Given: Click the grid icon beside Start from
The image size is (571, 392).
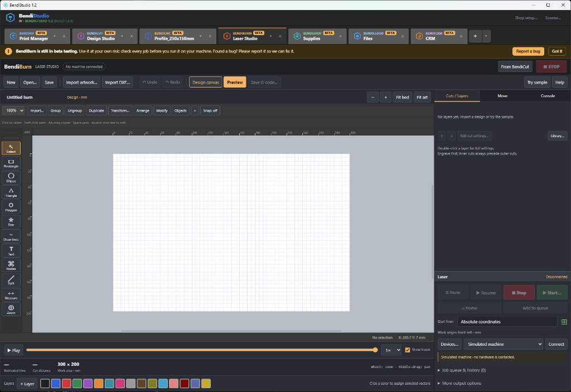Looking at the screenshot, I should [x=564, y=322].
